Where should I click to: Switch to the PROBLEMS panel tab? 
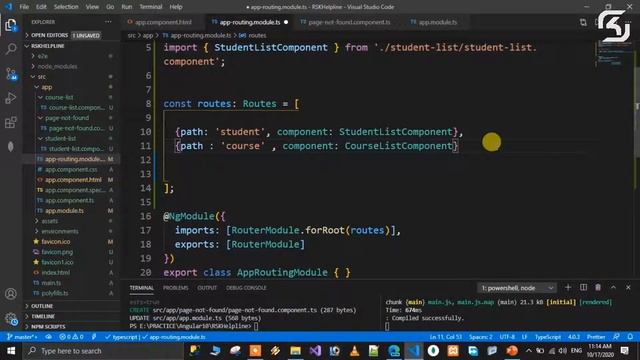tap(176, 288)
